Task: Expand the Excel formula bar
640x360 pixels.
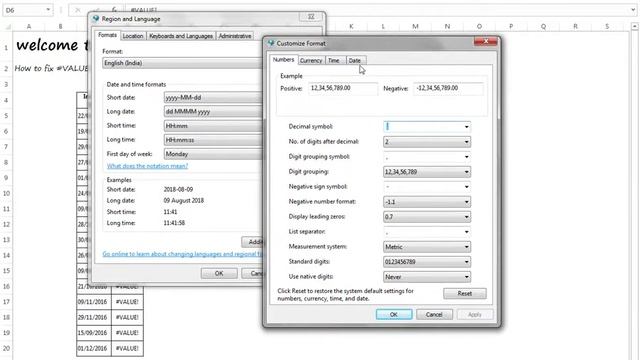Action: 633,10
